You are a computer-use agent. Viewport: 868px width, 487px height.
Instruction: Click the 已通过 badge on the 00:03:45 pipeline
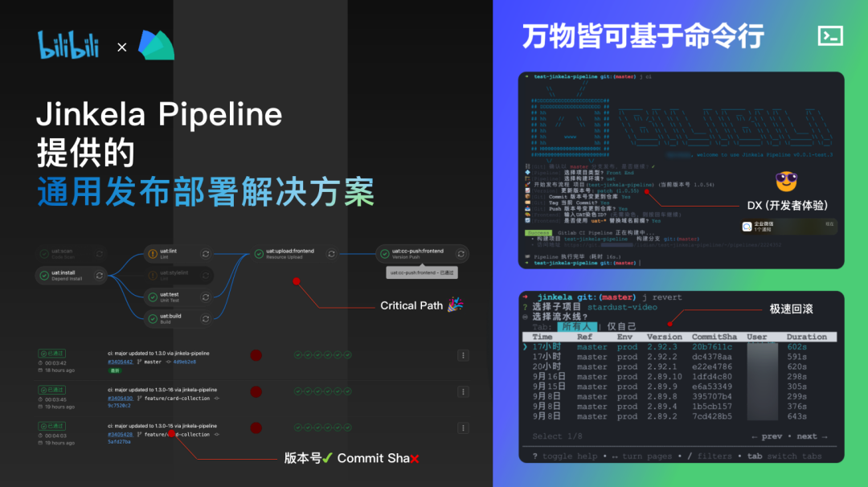click(52, 390)
